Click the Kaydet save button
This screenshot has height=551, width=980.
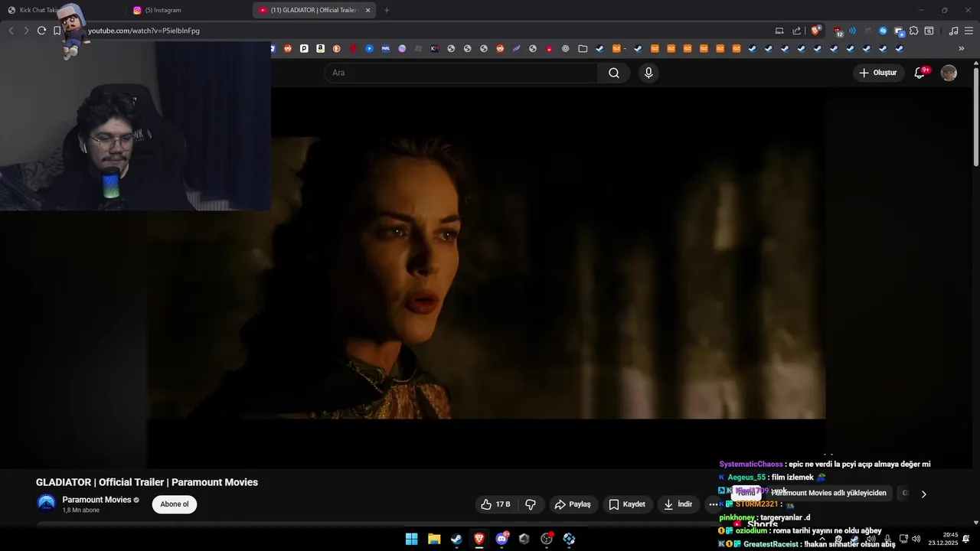[627, 504]
